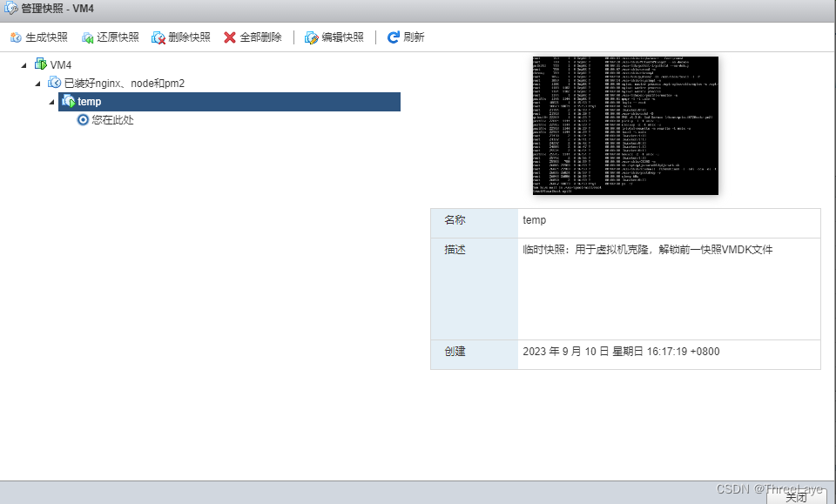Click the 刷新 toolbar label
The height and width of the screenshot is (504, 836).
[414, 37]
